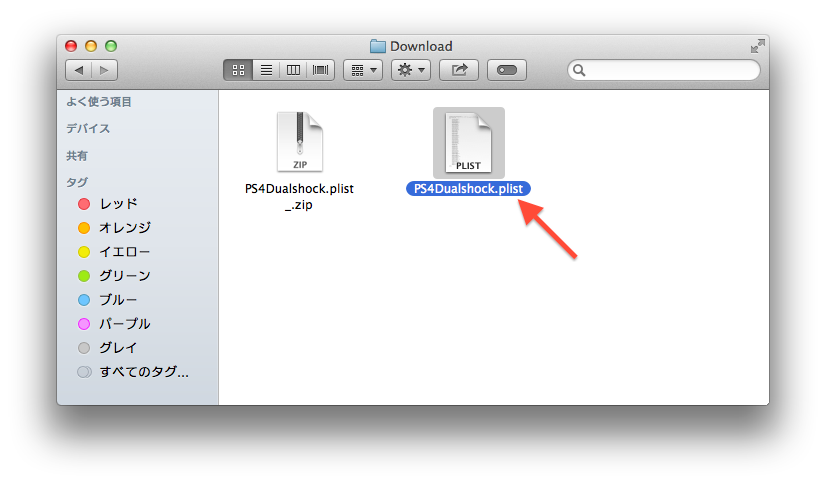This screenshot has width=826, height=484.
Task: Go forward with the right arrow button
Action: (104, 70)
